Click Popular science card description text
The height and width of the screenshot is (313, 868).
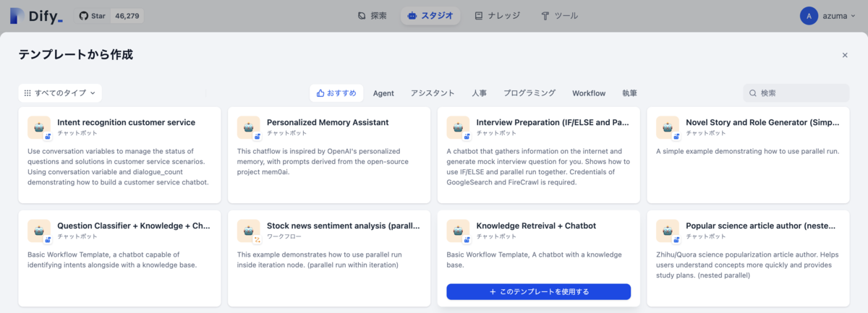pos(749,265)
